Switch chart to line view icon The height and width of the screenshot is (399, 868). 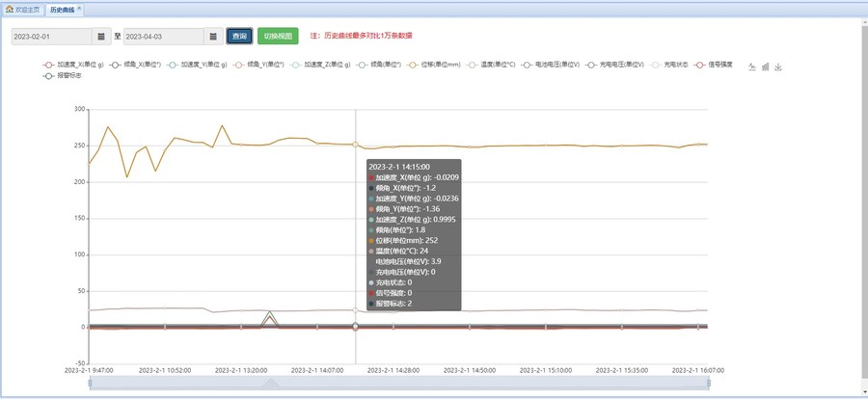pyautogui.click(x=752, y=67)
